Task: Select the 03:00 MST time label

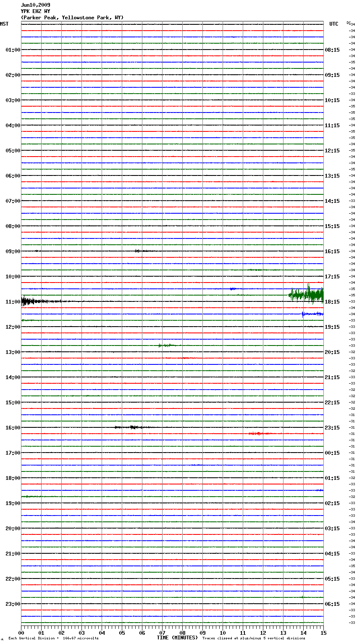Action: coord(13,100)
